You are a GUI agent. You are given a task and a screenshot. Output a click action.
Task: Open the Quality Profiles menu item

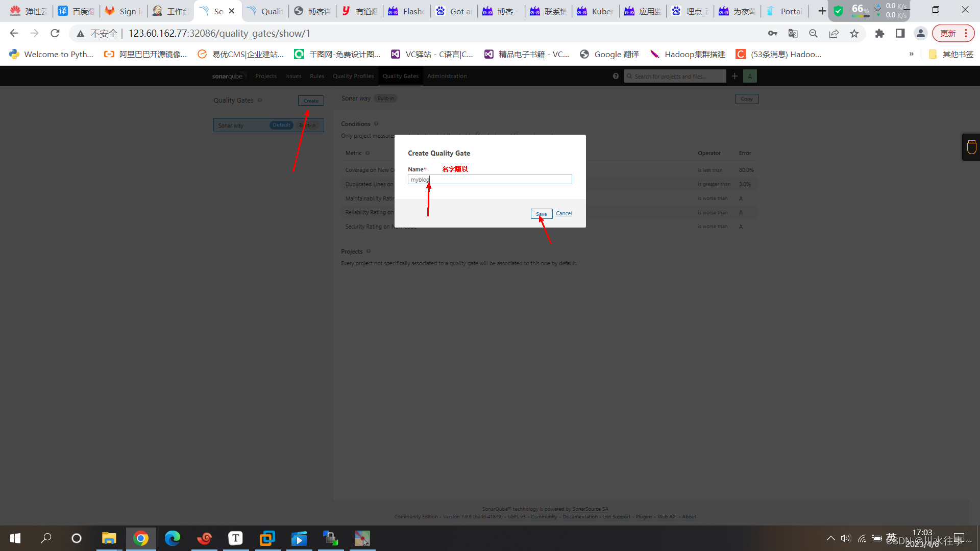(353, 76)
